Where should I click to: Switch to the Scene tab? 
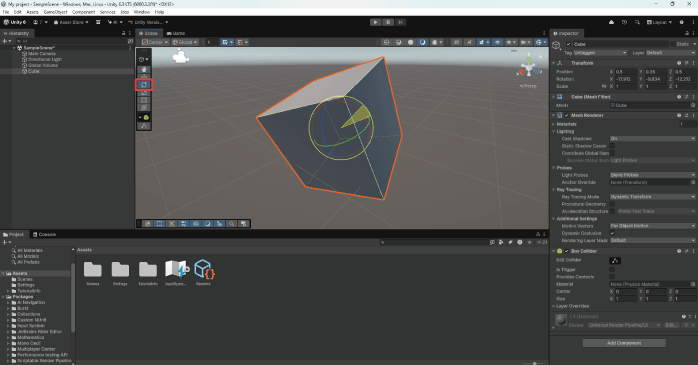point(148,33)
